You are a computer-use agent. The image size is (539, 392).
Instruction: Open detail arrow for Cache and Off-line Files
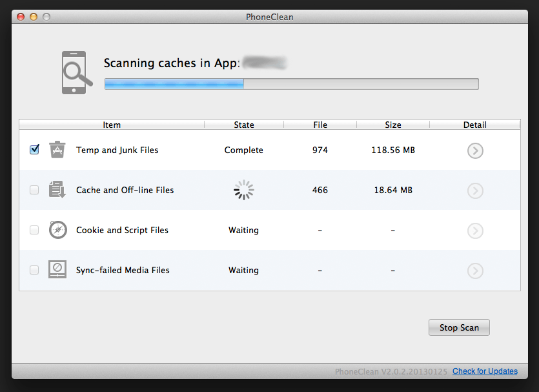tap(475, 191)
